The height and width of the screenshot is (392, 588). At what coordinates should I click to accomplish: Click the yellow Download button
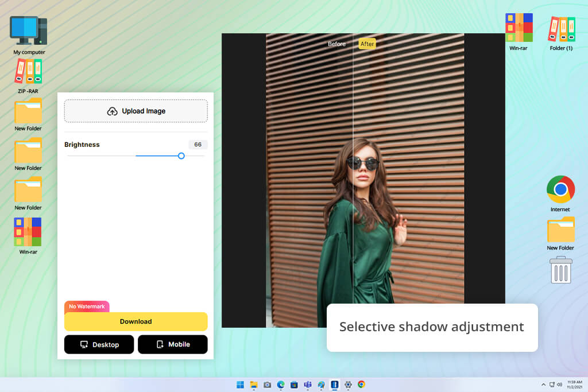[x=136, y=321]
